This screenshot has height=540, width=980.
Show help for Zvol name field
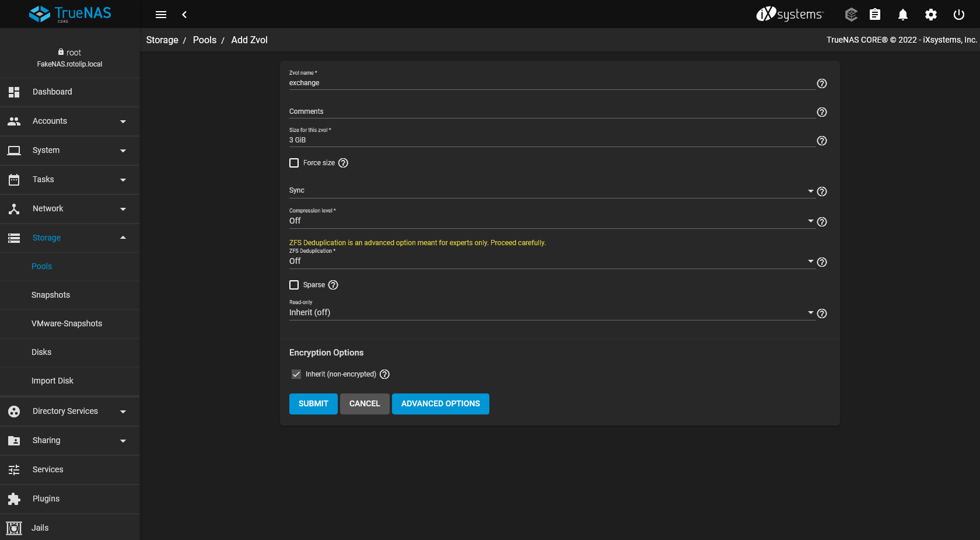pos(821,83)
